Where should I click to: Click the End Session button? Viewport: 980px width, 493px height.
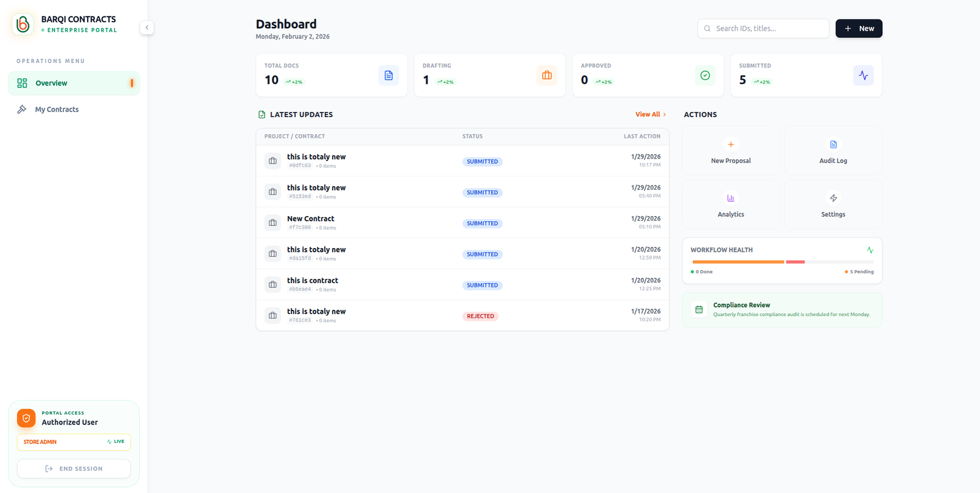point(73,469)
